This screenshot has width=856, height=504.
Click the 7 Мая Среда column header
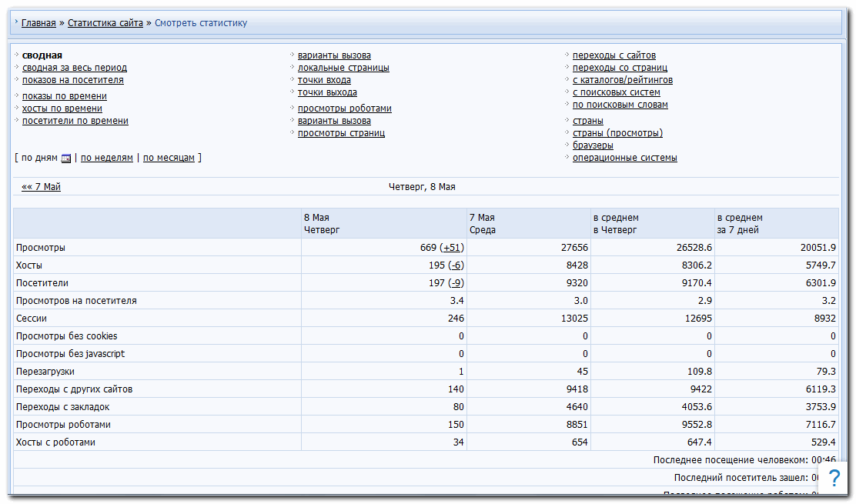coord(528,224)
